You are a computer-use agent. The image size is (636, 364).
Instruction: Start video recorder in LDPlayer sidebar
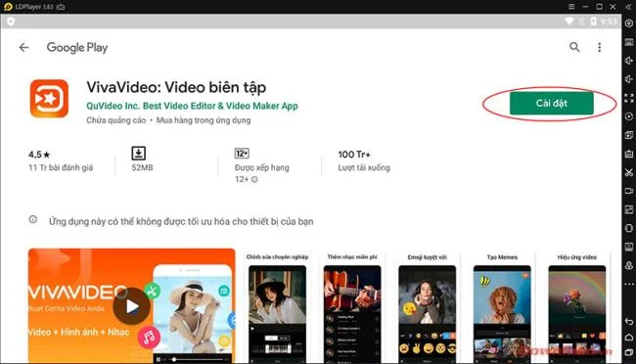tap(629, 191)
